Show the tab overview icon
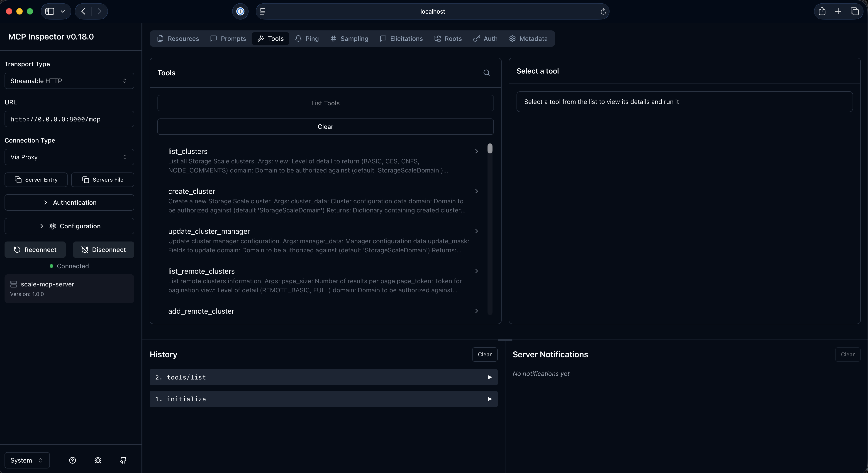 point(855,12)
